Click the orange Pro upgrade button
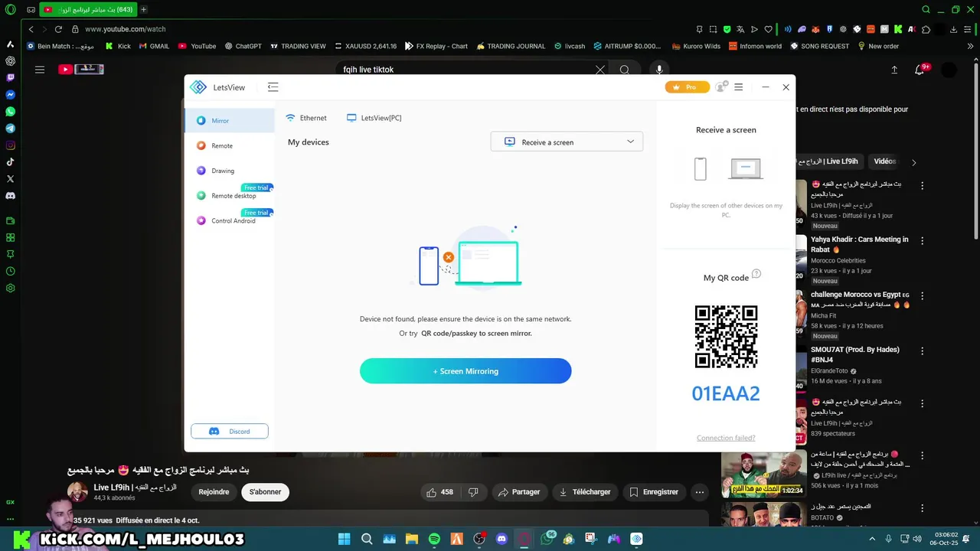980x551 pixels. [x=687, y=87]
